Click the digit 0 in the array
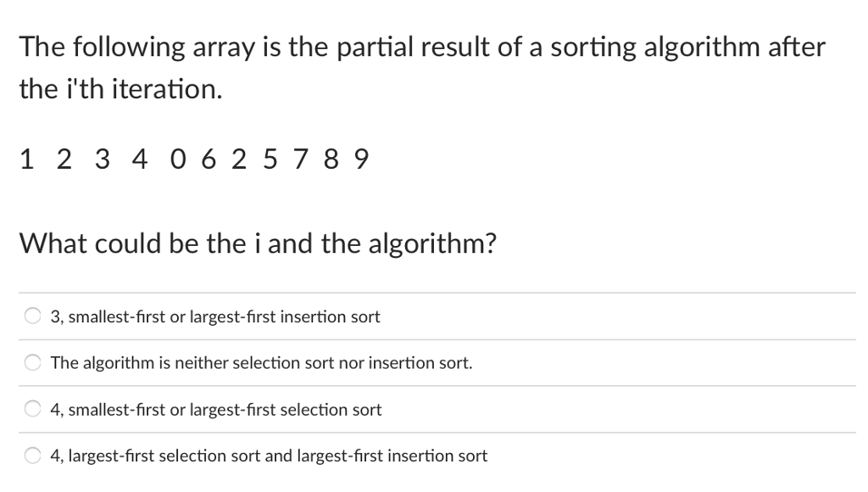Viewport: 868px width, 492px height. click(178, 159)
